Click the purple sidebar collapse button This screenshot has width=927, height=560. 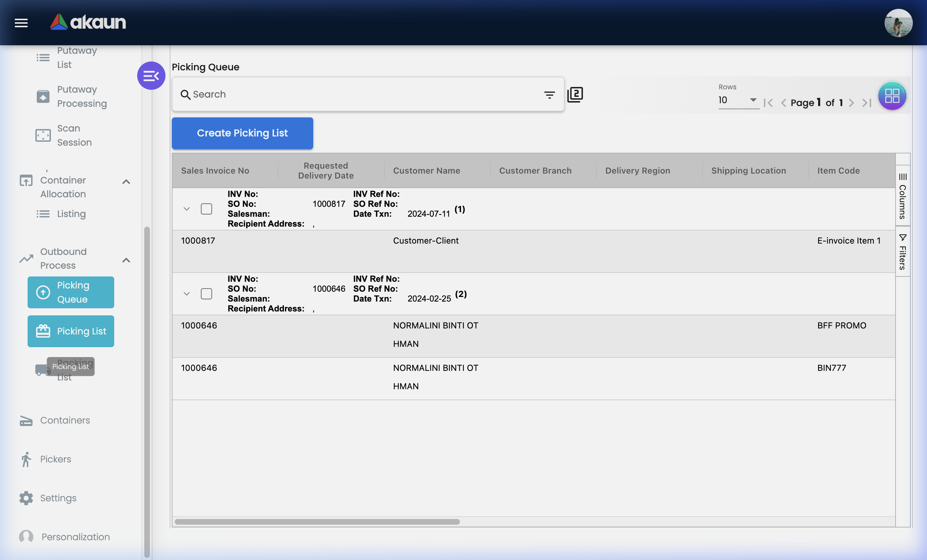click(151, 76)
